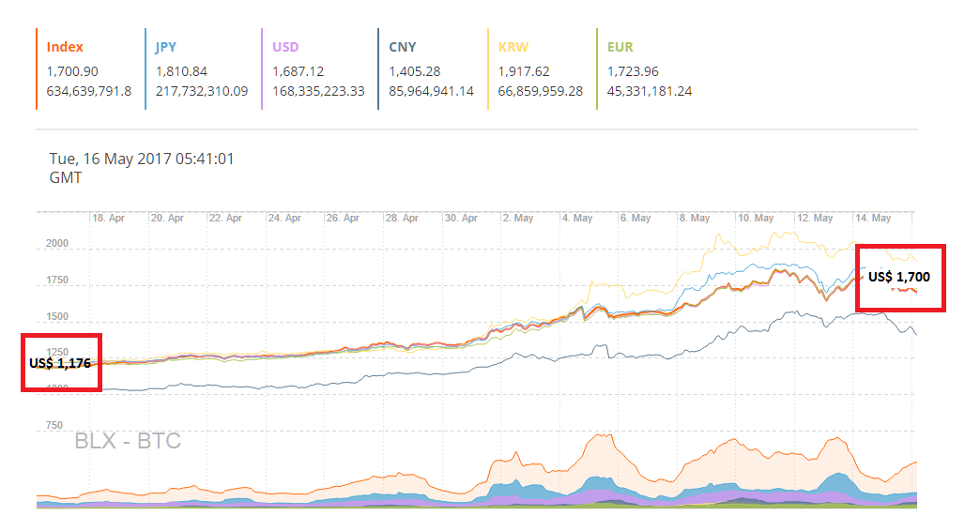Select the 2. May date label
This screenshot has width=980, height=531.
pos(516,218)
